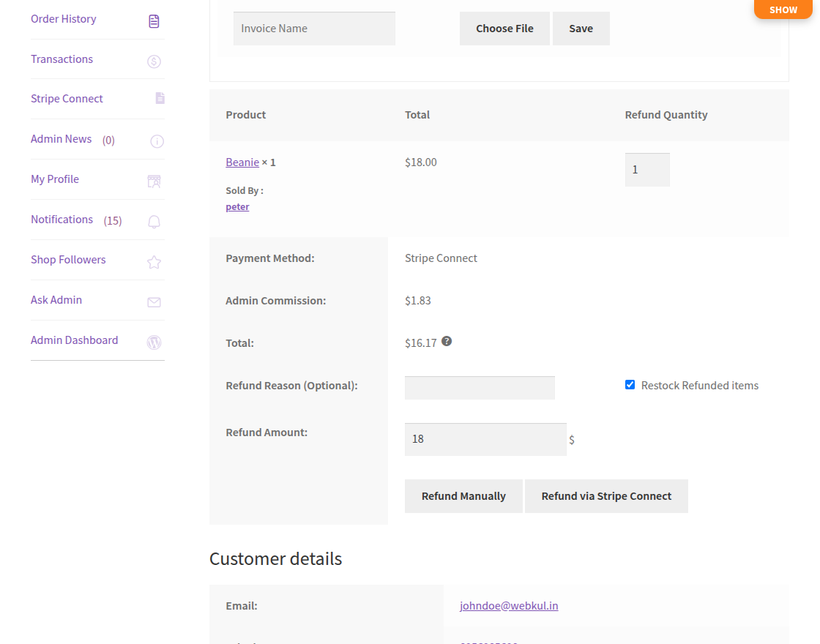Image resolution: width=820 pixels, height=644 pixels.
Task: Click the Ask Admin envelope icon
Action: point(154,302)
